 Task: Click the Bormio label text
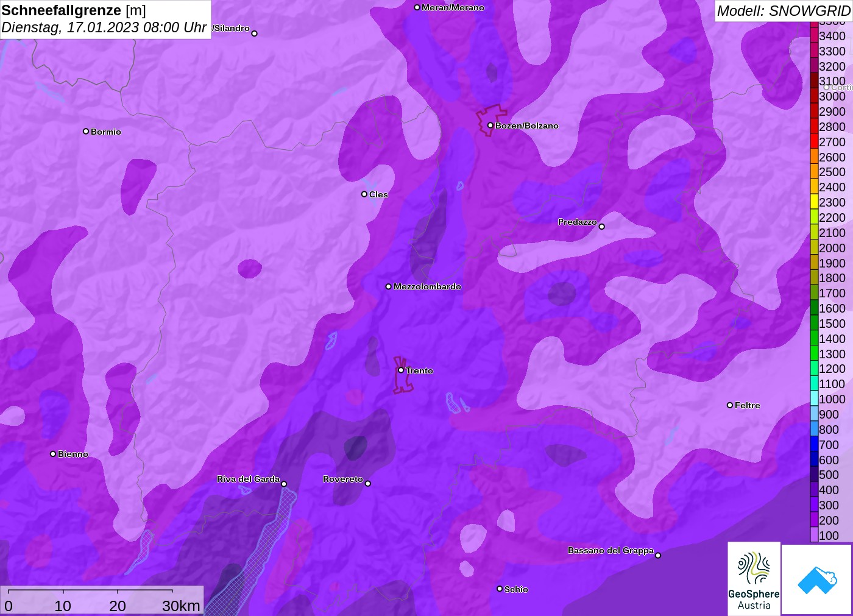click(x=106, y=132)
